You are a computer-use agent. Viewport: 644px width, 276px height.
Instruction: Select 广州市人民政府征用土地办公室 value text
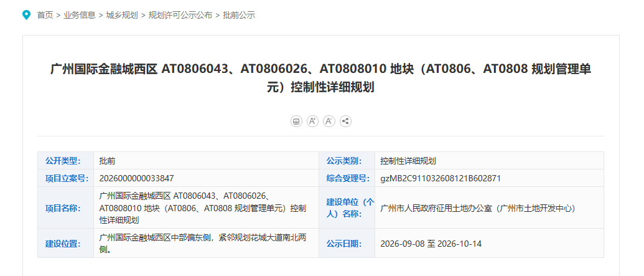pyautogui.click(x=478, y=208)
